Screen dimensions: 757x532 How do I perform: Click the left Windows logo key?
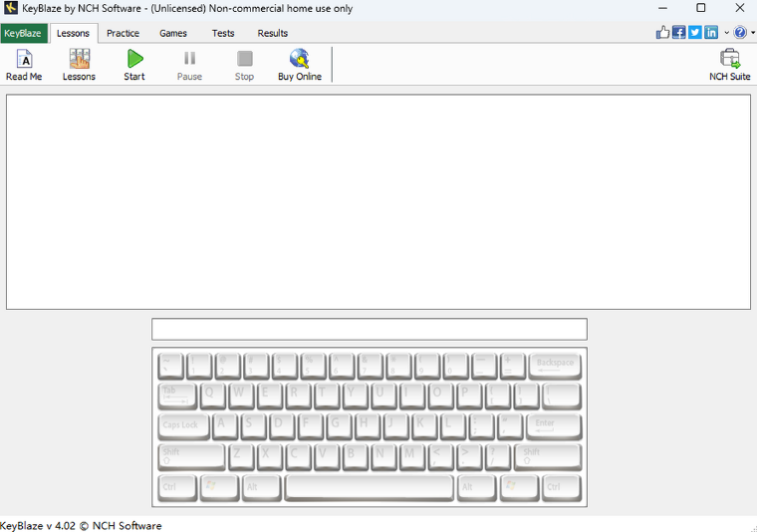coord(220,487)
